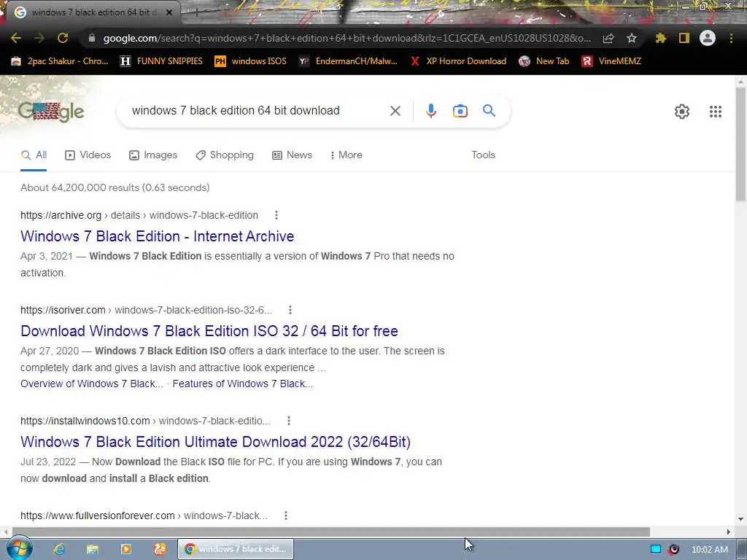Click the scroll right arrow
Screen dimensions: 747x560
(728, 532)
